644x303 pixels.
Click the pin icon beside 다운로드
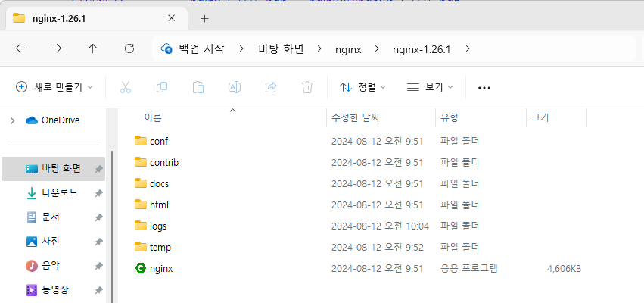click(x=98, y=193)
